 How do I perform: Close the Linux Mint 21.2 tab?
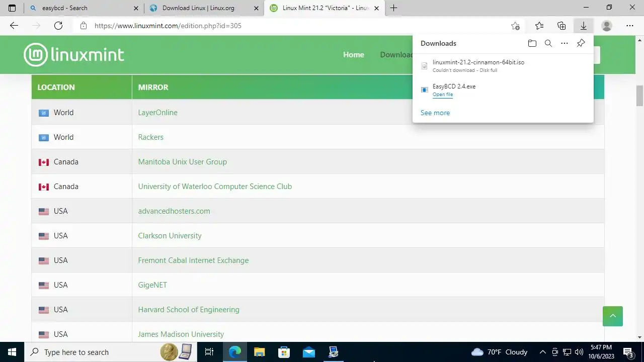pos(376,8)
